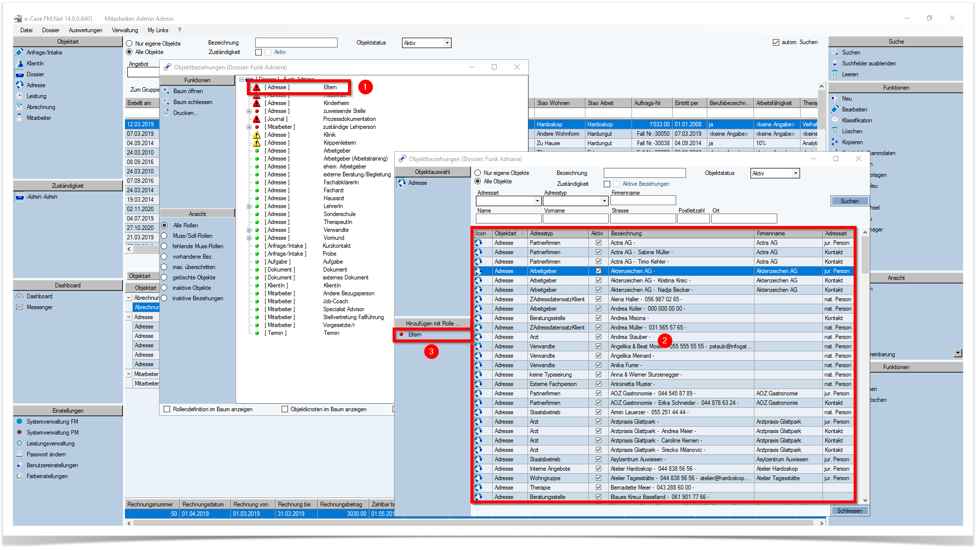This screenshot has width=980, height=550.
Task: Expand zuweisende Stelle tree node
Action: 249,111
